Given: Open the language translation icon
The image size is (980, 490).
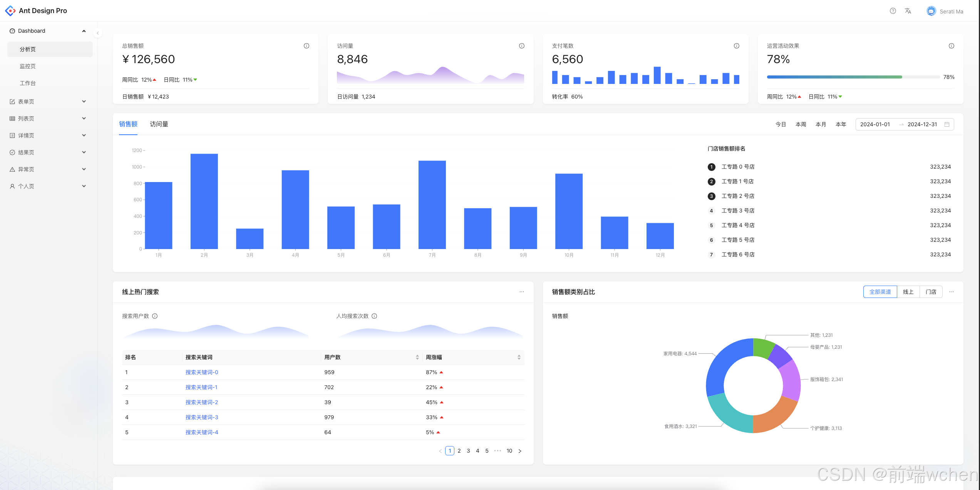Looking at the screenshot, I should (x=908, y=11).
